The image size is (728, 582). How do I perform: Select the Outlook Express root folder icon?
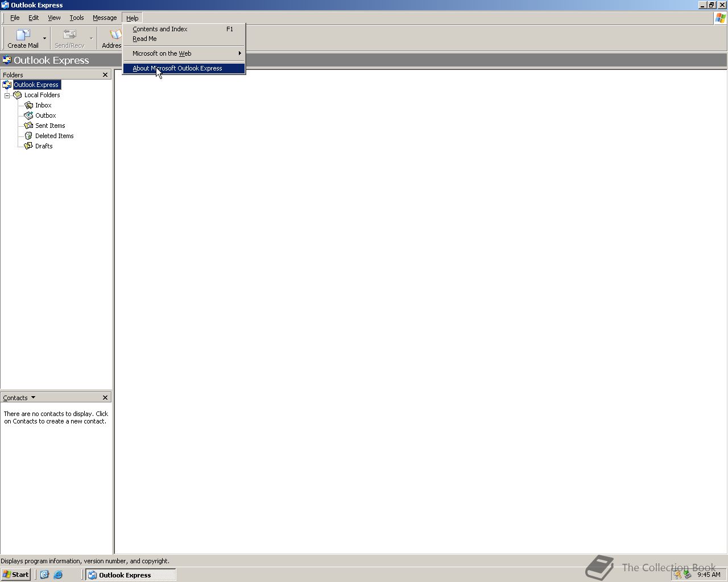point(7,85)
